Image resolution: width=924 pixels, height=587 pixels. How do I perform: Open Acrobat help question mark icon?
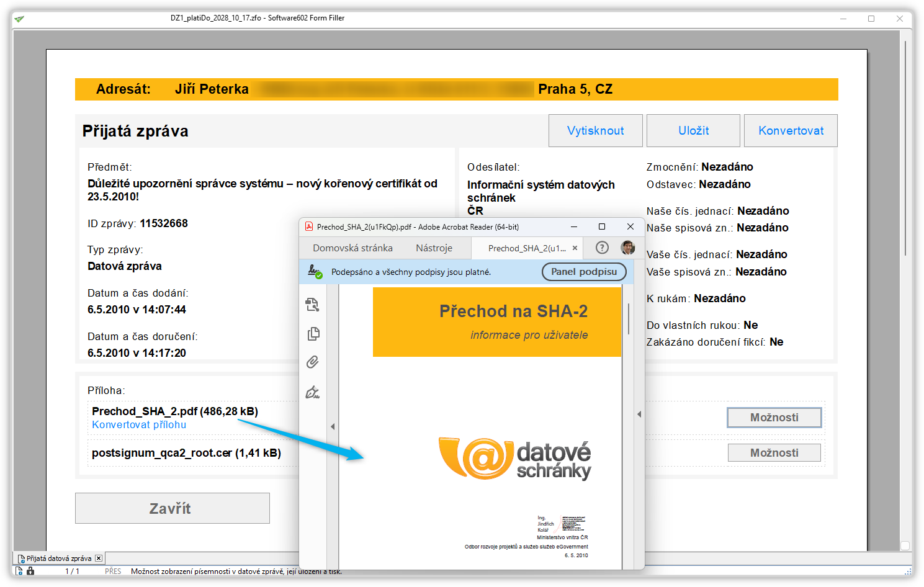click(x=602, y=248)
